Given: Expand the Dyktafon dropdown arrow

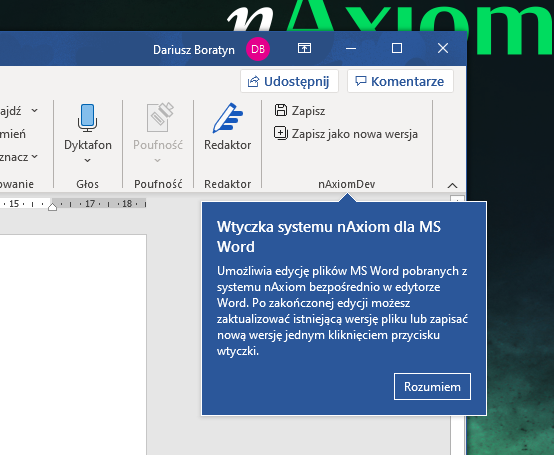Looking at the screenshot, I should click(88, 160).
